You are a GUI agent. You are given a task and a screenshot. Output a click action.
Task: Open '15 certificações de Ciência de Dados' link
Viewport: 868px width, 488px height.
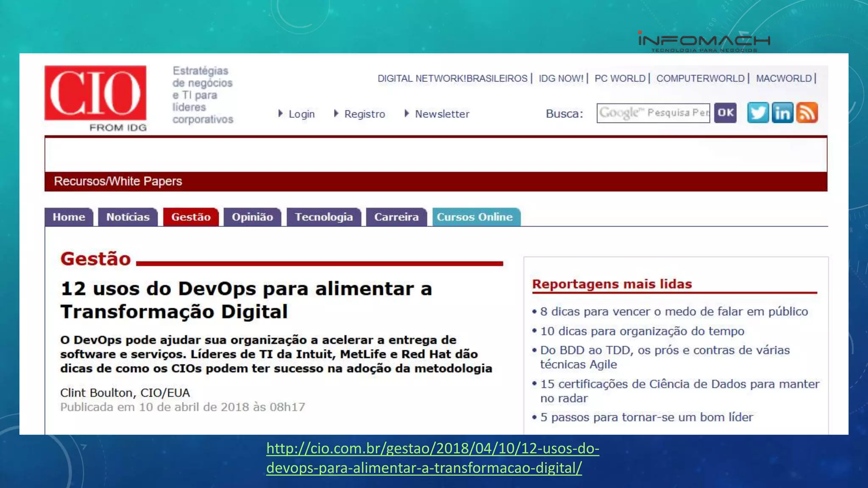coord(680,391)
